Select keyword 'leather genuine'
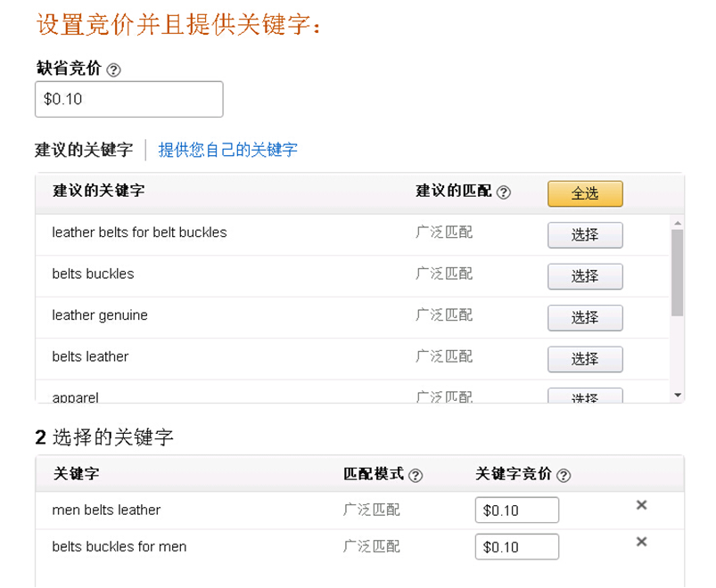The image size is (716, 588). [585, 317]
